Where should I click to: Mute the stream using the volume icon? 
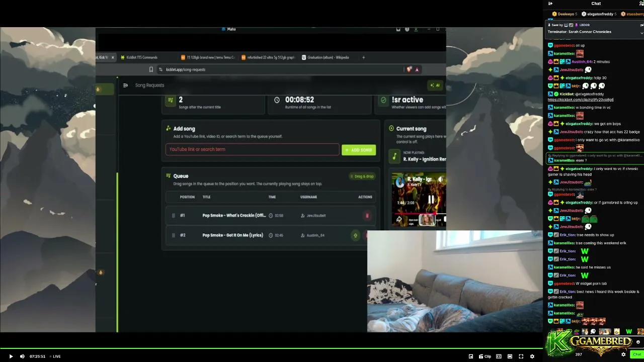point(22,356)
